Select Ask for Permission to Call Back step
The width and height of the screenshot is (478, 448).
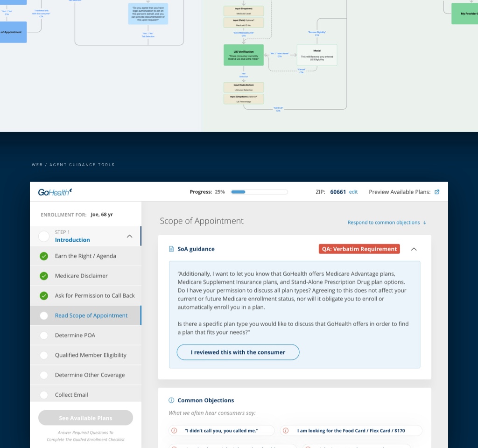86,295
